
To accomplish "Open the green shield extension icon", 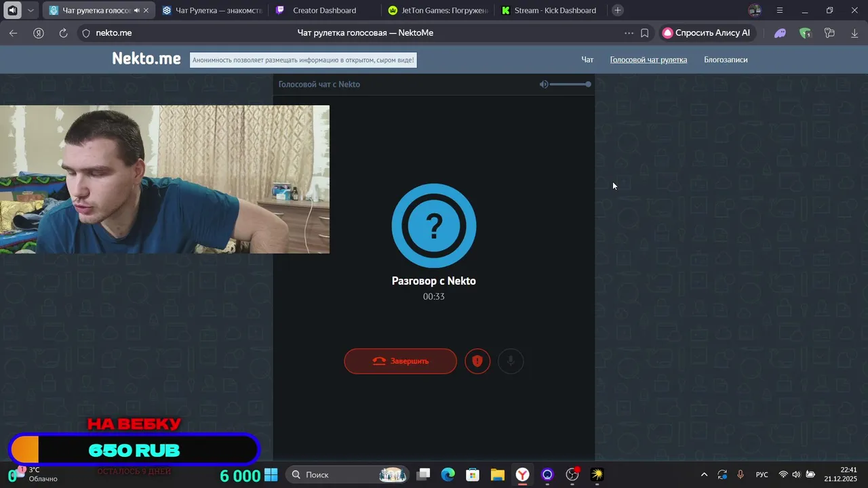I will click(x=805, y=33).
